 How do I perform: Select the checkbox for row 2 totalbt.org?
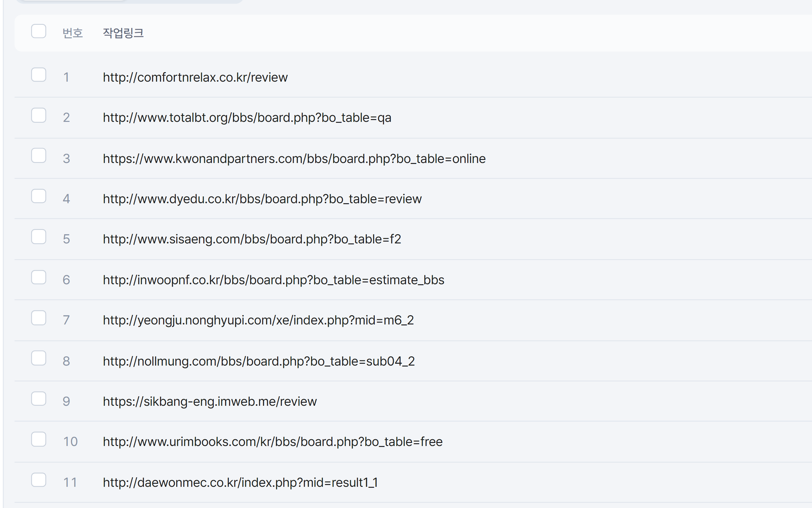point(39,115)
